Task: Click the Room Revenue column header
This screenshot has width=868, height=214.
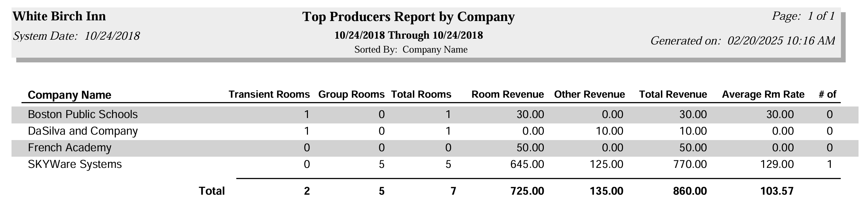Action: pyautogui.click(x=508, y=94)
